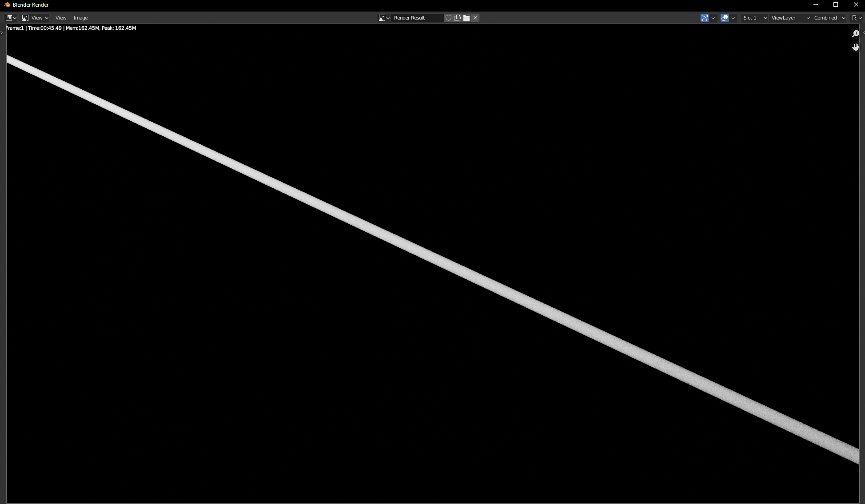Click the zoom magnifier gizmo
Screen dimensions: 865x504
point(856,34)
